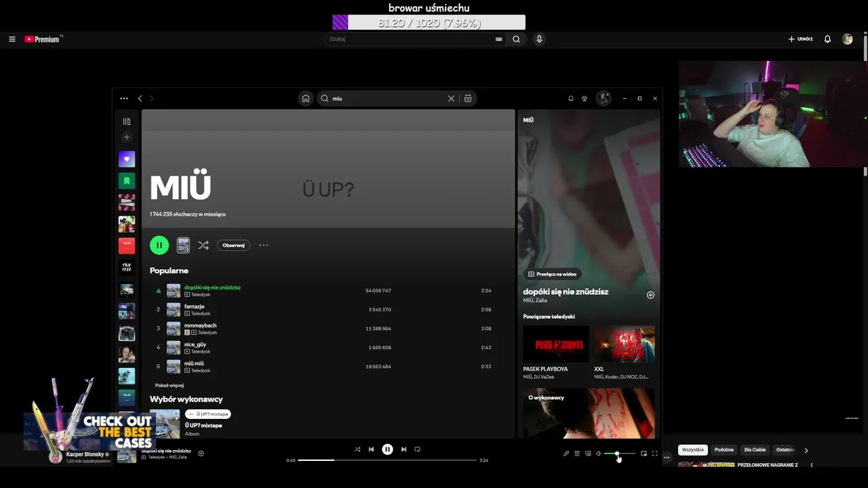Show next YouTube filter chips arrow

pos(806,450)
